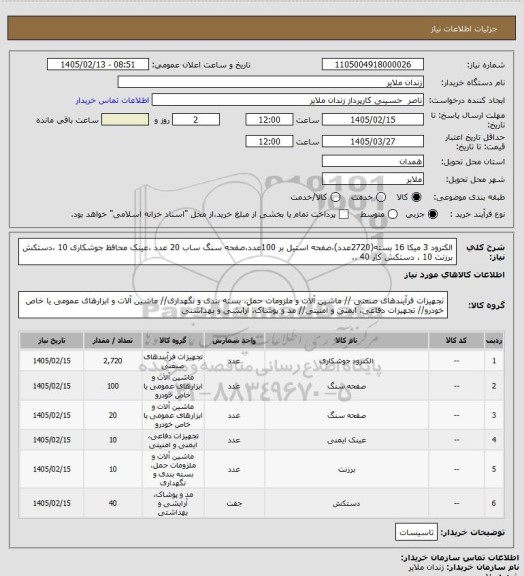Screen dimensions: 524x576
Task: Select the کالا radio button
Action: [416, 197]
